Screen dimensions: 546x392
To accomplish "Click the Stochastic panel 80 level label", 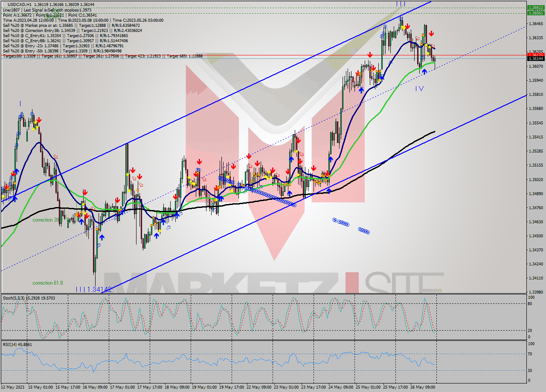I will point(530,304).
